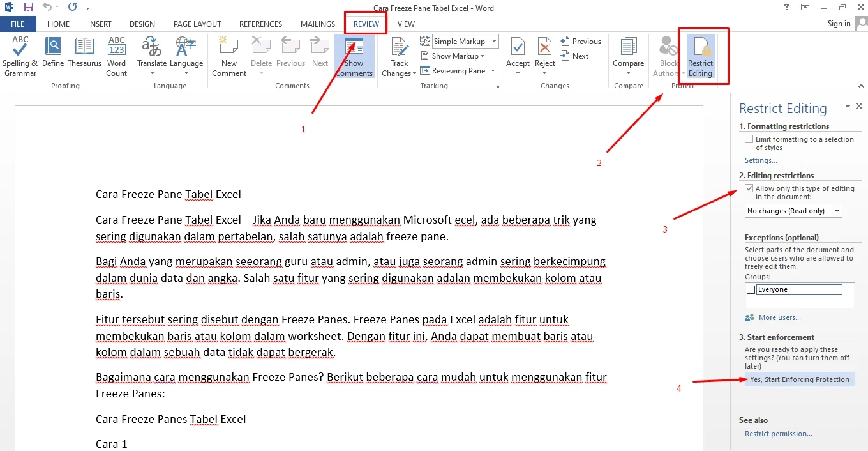Jump to the Previous change
The width and height of the screenshot is (868, 451).
[581, 42]
